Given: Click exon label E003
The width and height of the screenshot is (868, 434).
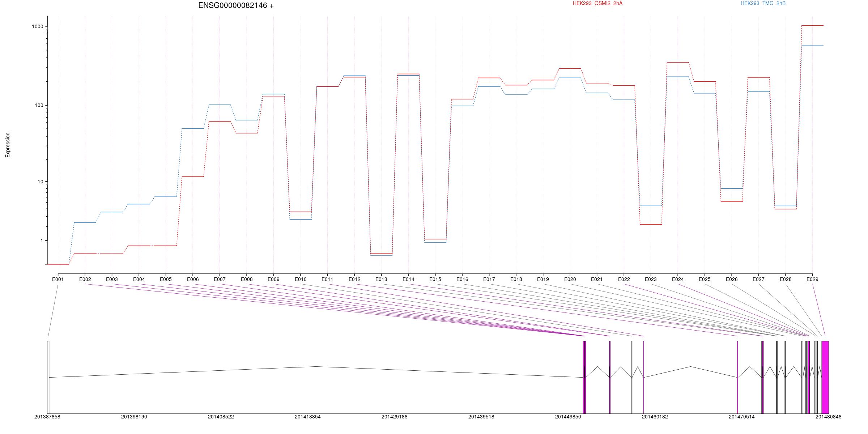Looking at the screenshot, I should (112, 279).
